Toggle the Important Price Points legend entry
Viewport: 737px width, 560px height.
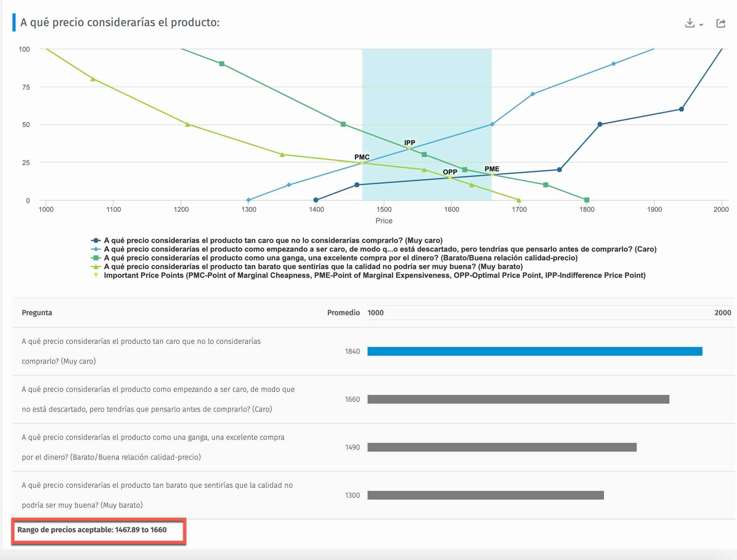click(x=374, y=275)
